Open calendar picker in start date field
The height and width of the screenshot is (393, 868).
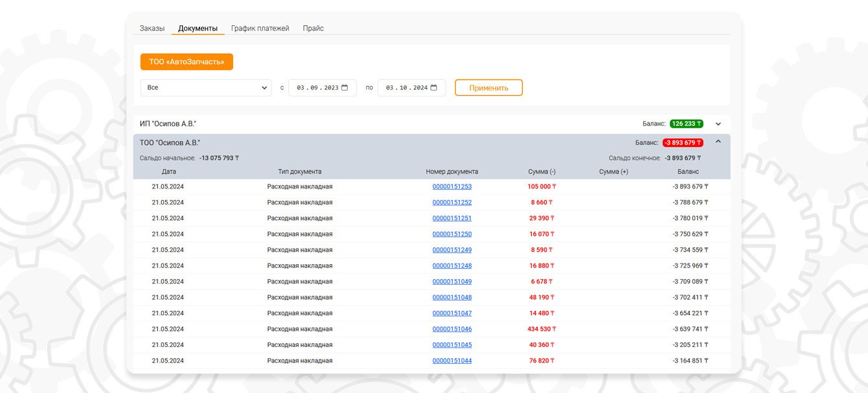pos(345,88)
